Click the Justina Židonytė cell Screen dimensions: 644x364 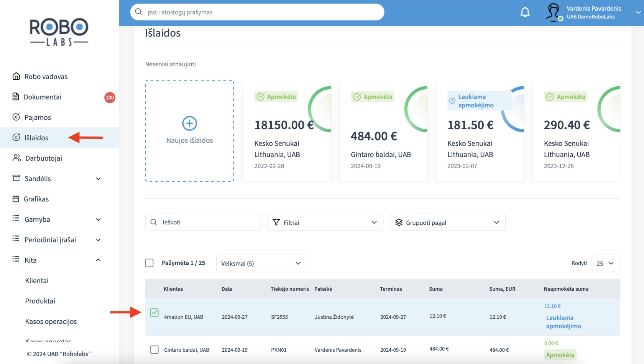[x=334, y=317]
